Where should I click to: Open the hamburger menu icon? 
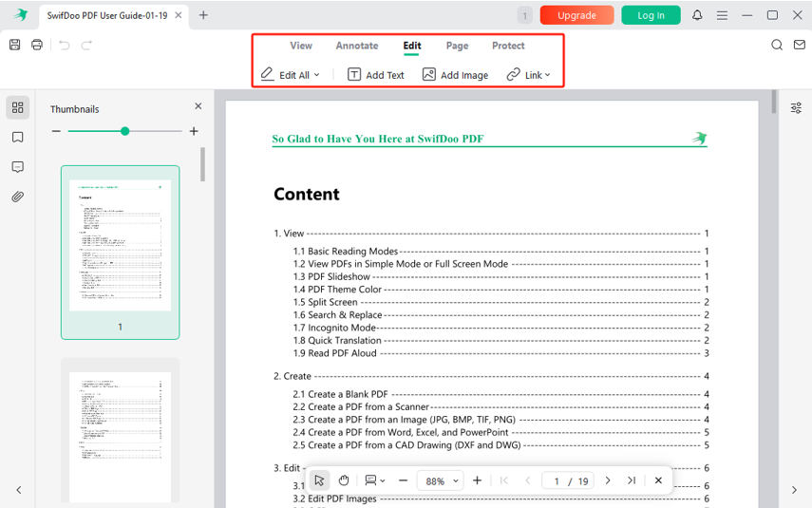pyautogui.click(x=722, y=15)
